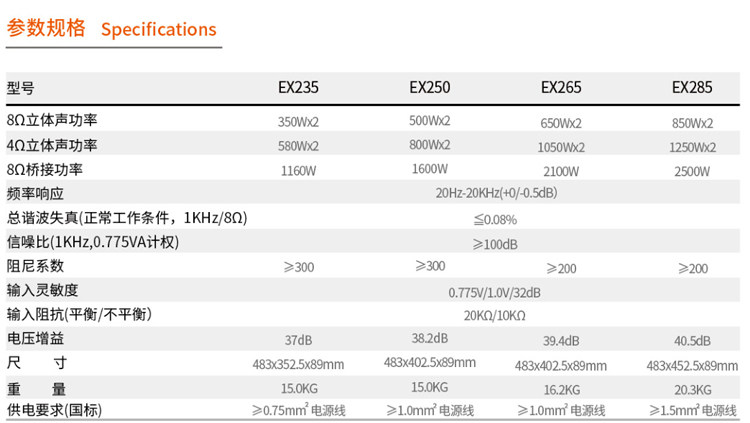Click the 4Ω立体声功率 row label
The width and height of the screenshot is (750, 423).
pos(52,145)
